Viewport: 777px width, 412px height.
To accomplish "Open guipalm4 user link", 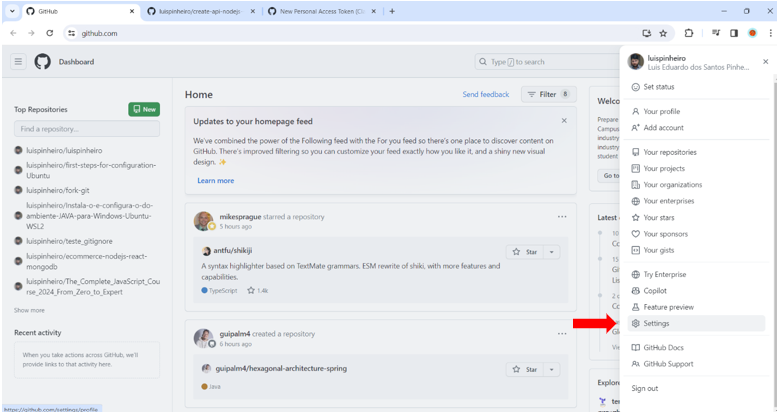I will 235,334.
